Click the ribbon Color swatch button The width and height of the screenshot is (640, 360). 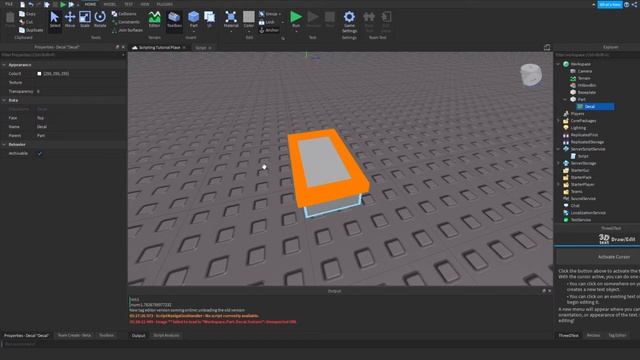(249, 19)
